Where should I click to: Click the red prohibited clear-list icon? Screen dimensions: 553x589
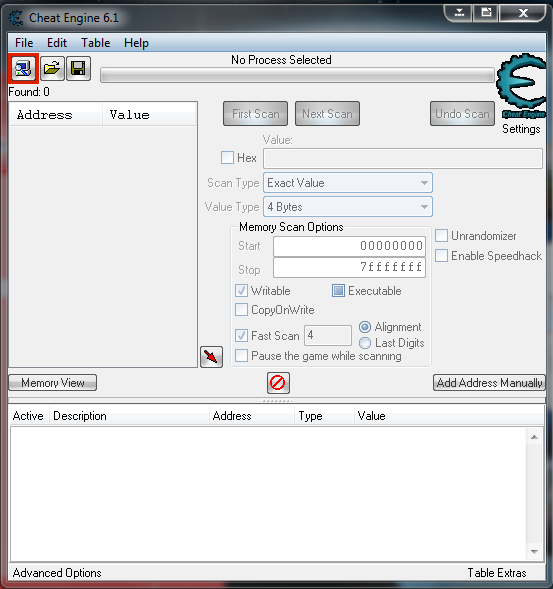pos(278,383)
